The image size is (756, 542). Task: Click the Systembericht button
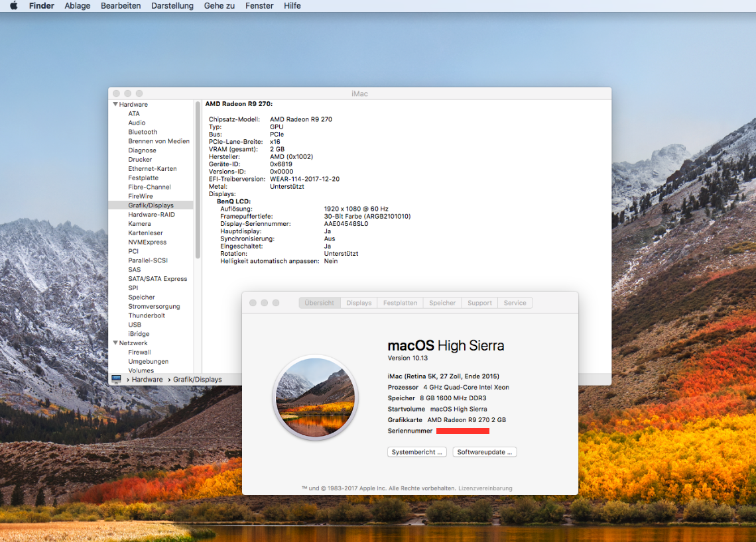pyautogui.click(x=416, y=452)
